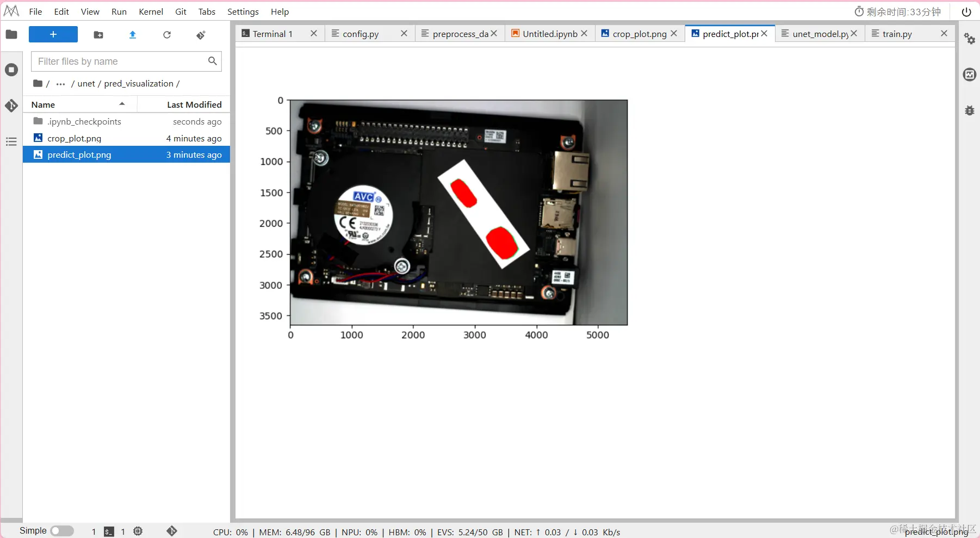Show the Table of Contents panel
Screen dimensions: 980x538
tap(11, 142)
